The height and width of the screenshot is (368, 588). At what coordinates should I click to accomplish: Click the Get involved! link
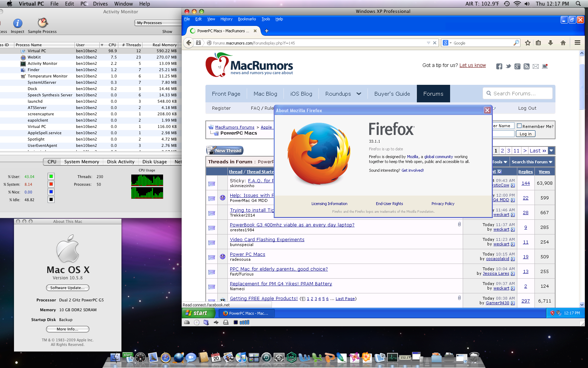(x=412, y=170)
